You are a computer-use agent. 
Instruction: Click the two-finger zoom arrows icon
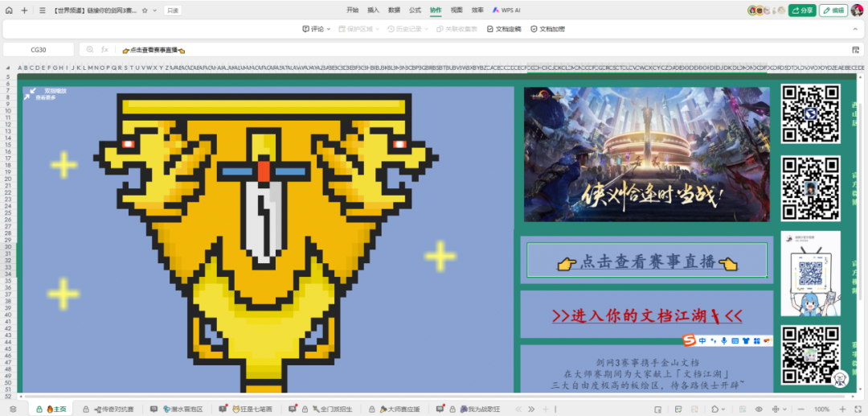(30, 93)
